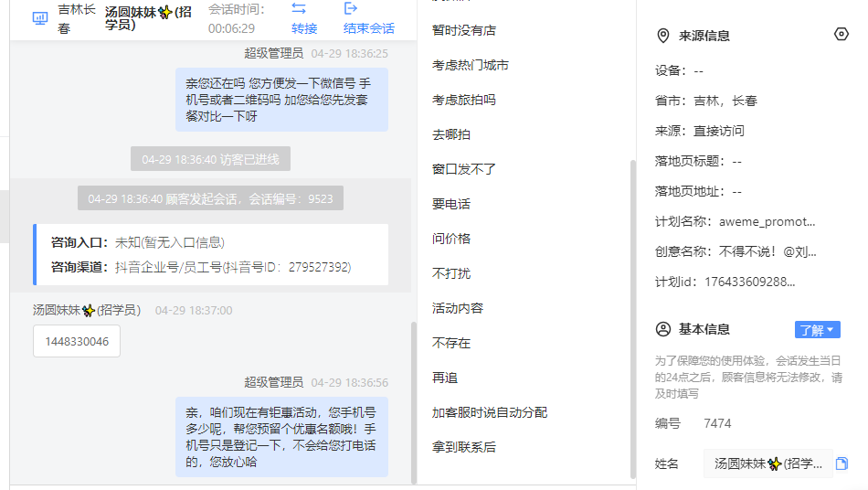Click the message asking for 微信号
The width and height of the screenshot is (868, 490).
(x=281, y=100)
